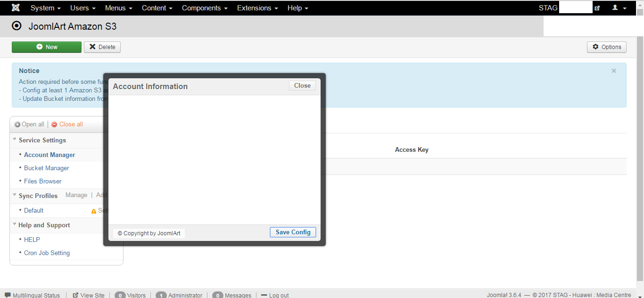The width and height of the screenshot is (644, 298).
Task: Click the Copyright by JoomlArt text
Action: (149, 233)
